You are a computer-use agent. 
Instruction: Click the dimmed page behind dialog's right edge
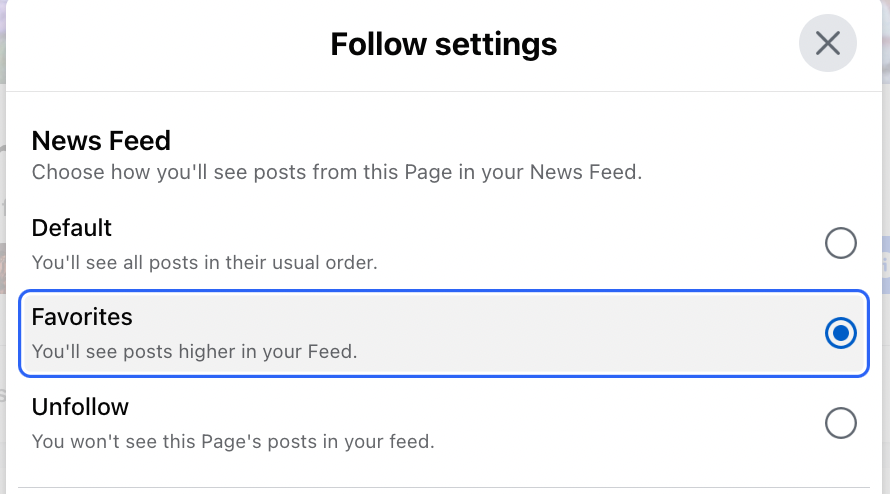[x=886, y=247]
